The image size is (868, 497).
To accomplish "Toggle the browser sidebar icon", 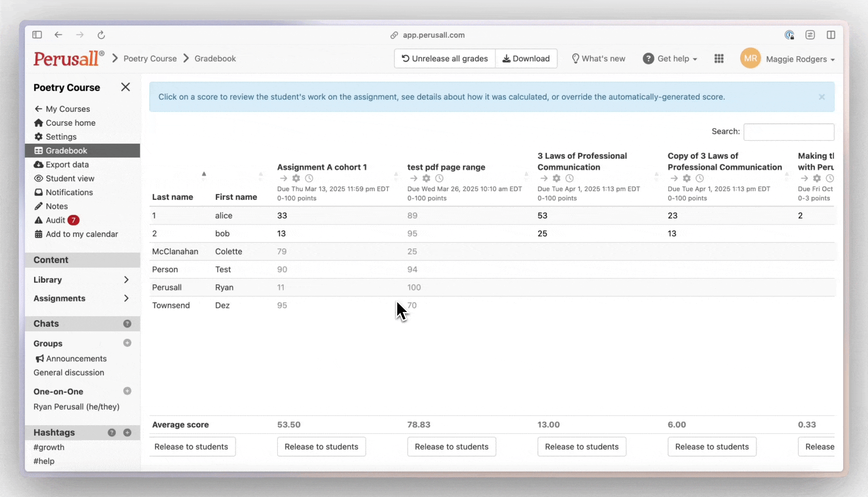I will [37, 35].
